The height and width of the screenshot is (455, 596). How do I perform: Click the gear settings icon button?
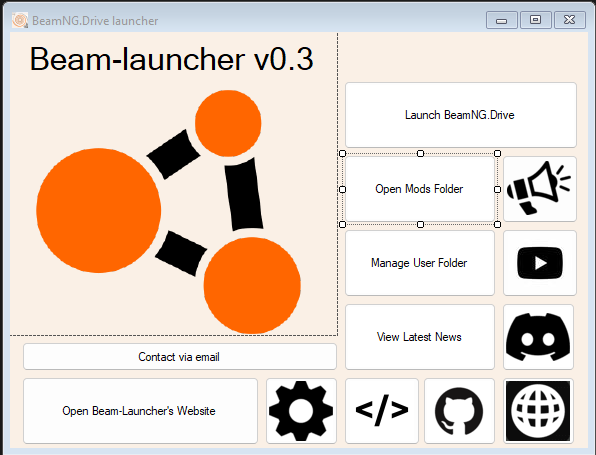301,411
